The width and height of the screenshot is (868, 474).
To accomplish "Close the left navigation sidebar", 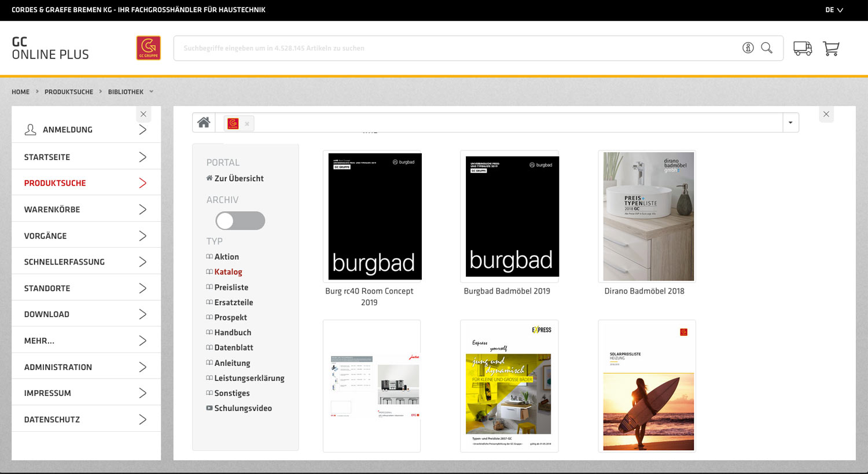I will click(x=144, y=114).
